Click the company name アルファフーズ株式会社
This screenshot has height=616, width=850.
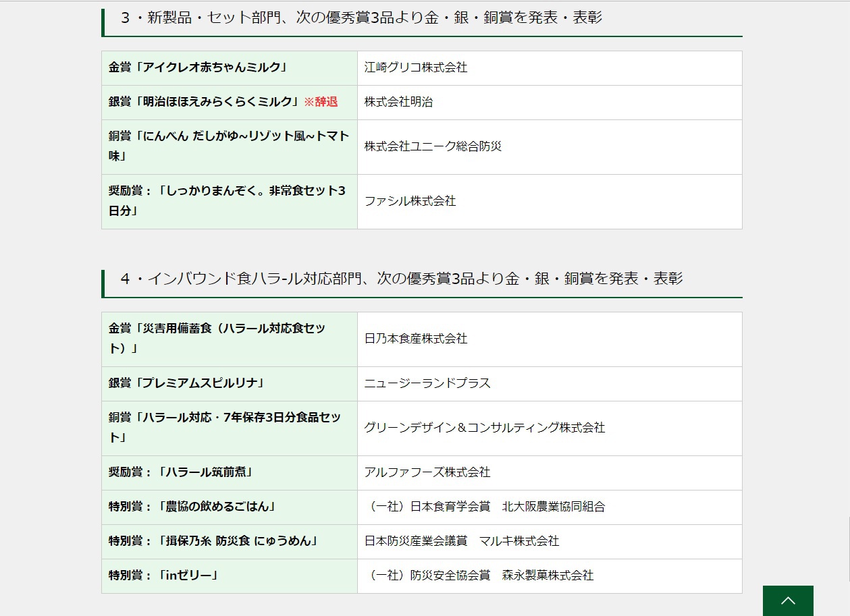pyautogui.click(x=427, y=473)
